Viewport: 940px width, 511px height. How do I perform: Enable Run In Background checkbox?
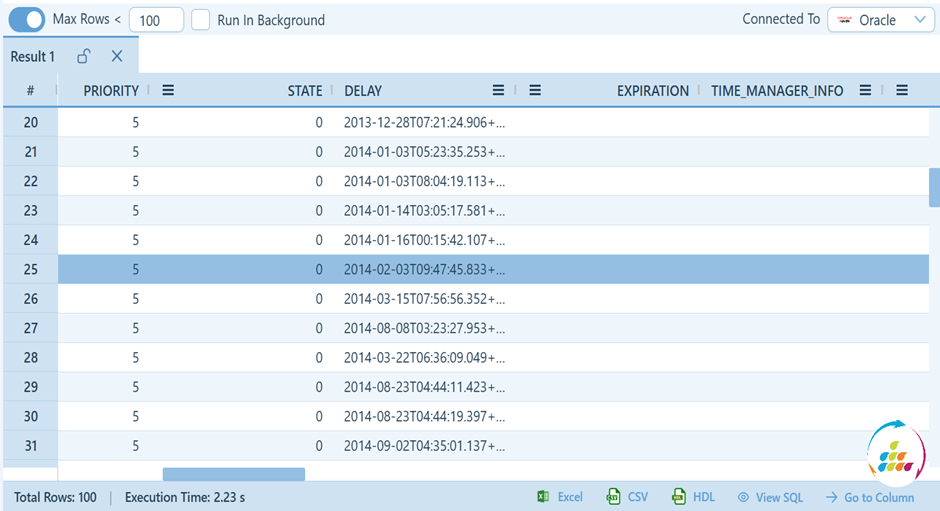point(201,20)
